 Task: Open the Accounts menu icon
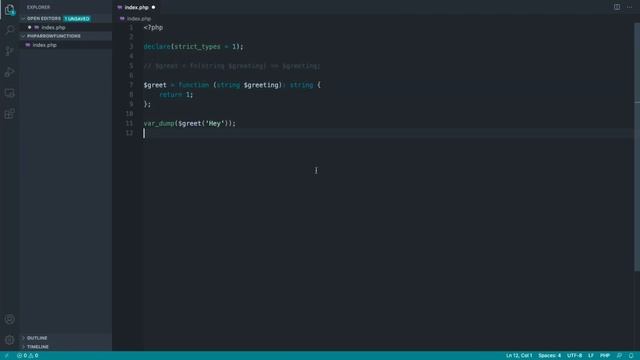coord(9,319)
